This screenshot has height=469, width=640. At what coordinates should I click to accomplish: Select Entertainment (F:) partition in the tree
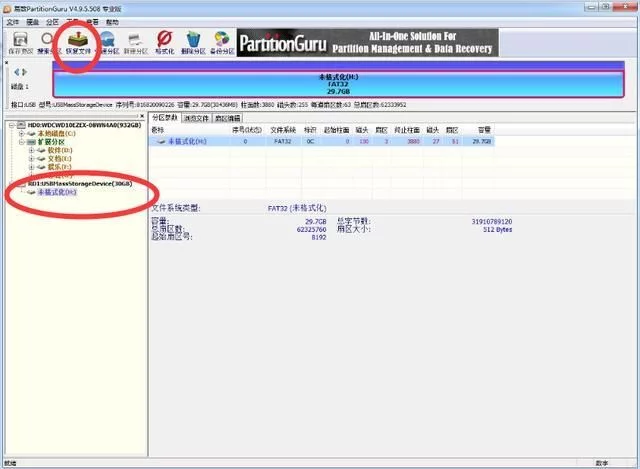click(x=60, y=167)
